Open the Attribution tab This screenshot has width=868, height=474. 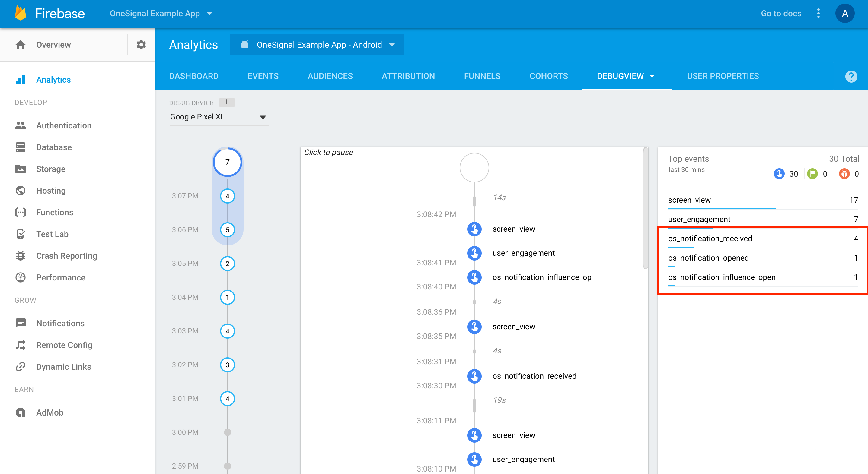click(x=408, y=76)
